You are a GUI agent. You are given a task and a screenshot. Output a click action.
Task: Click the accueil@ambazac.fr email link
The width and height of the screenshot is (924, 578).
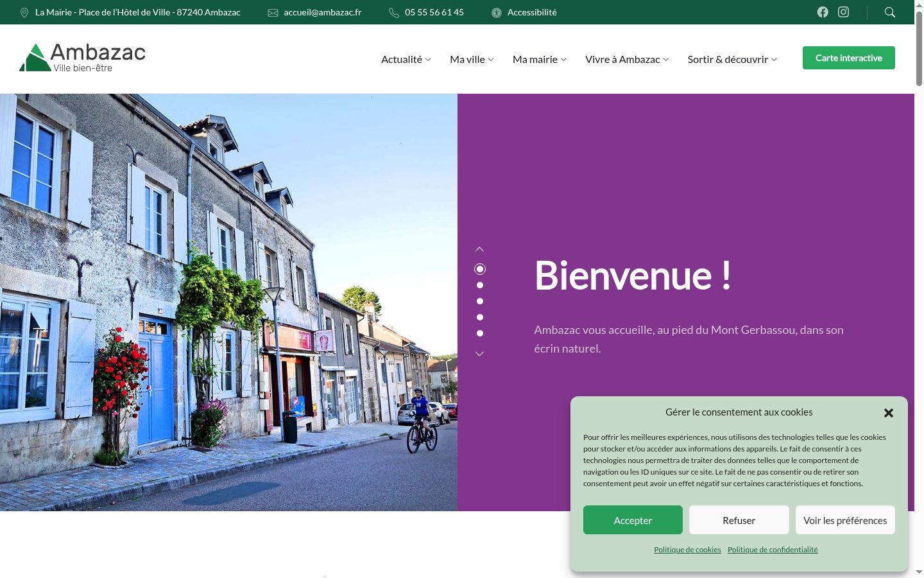coord(323,12)
